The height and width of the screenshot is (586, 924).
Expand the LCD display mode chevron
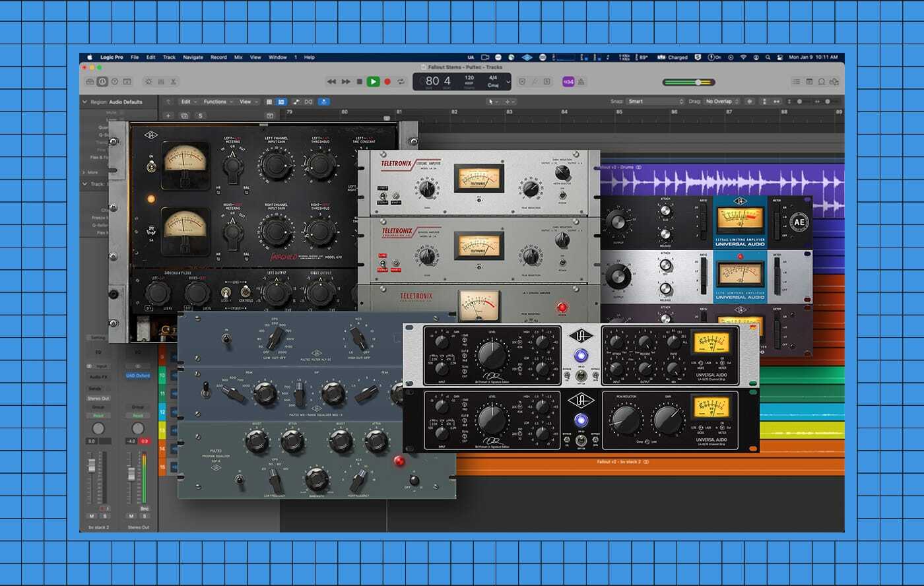pos(509,82)
